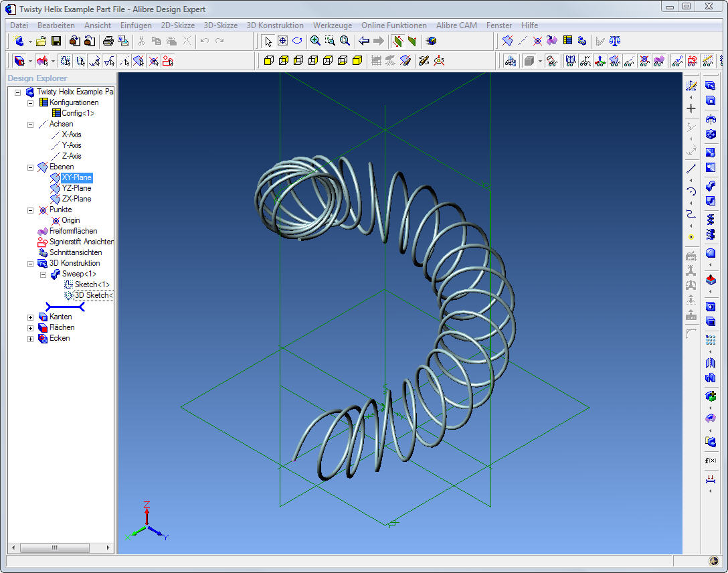
Task: Click the configurations table icon
Action: click(567, 41)
